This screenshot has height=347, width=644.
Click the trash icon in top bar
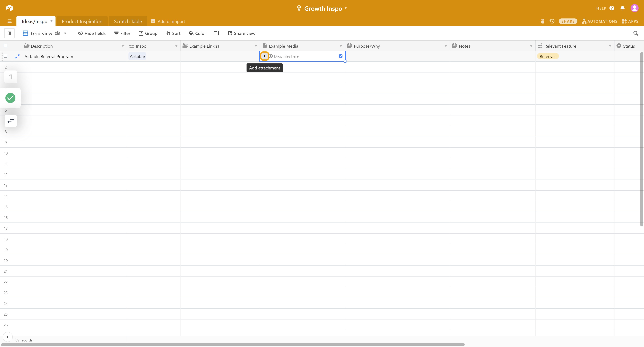click(x=543, y=21)
